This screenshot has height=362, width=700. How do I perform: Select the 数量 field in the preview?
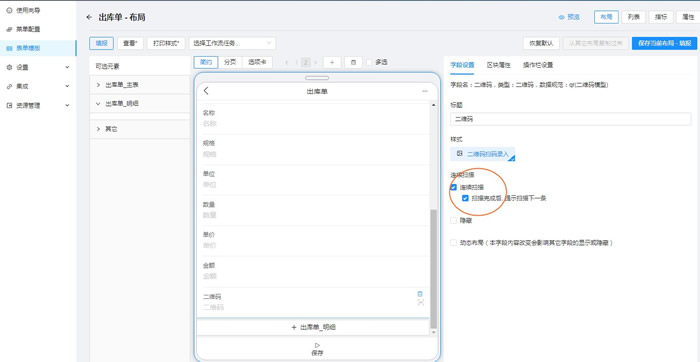(313, 210)
